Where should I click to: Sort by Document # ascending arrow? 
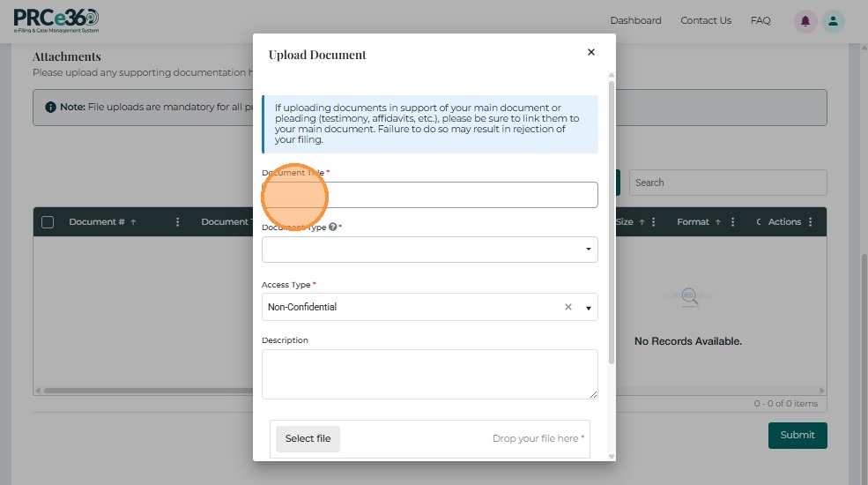point(133,222)
